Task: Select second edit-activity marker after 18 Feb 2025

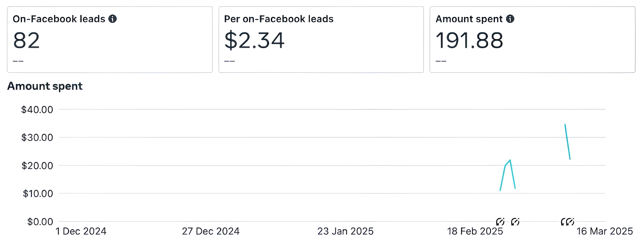Action: tap(515, 222)
